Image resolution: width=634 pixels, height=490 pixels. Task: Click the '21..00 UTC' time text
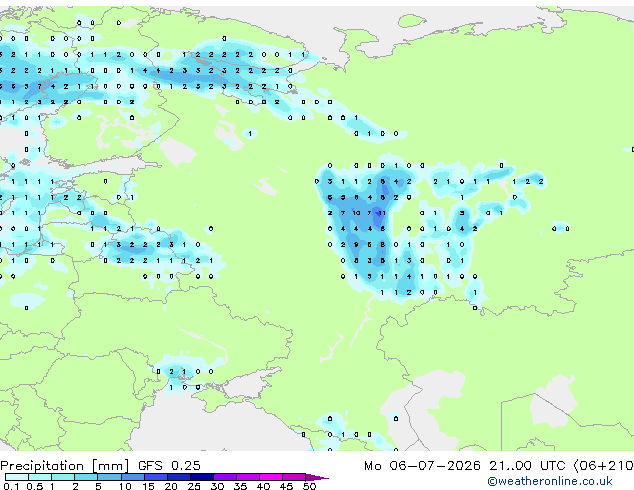click(x=527, y=465)
